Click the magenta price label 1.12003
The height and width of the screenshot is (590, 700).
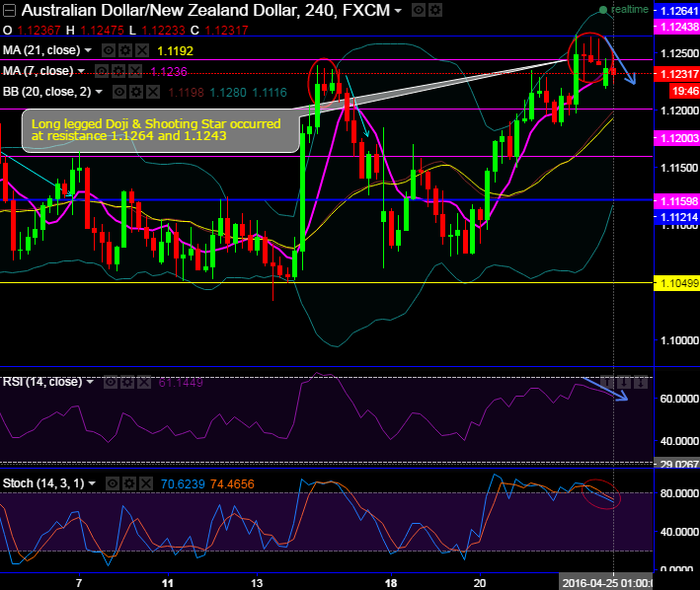pos(676,139)
